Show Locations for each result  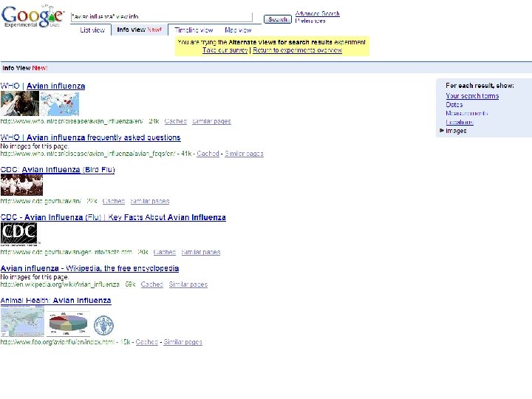[460, 122]
